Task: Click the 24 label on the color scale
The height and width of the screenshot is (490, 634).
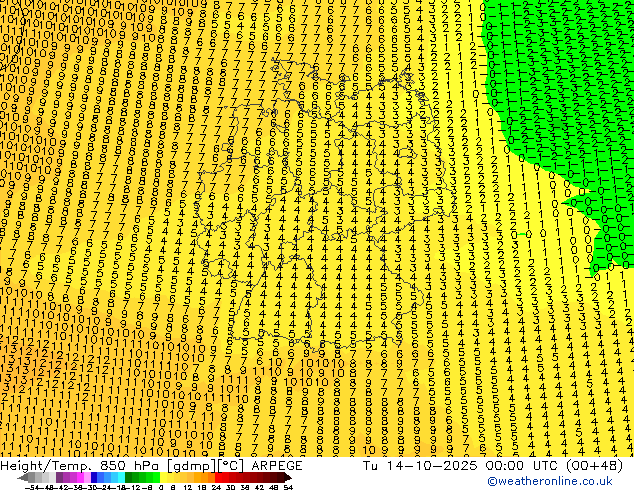Action: (216, 487)
